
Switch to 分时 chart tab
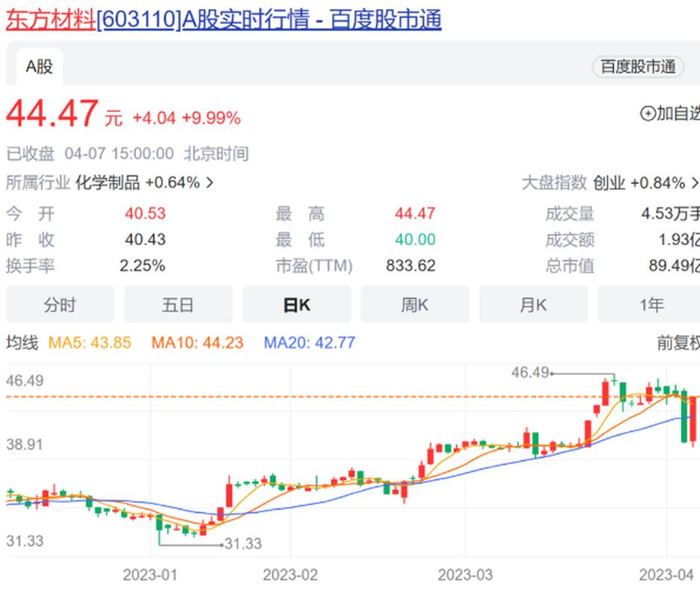pos(61,305)
